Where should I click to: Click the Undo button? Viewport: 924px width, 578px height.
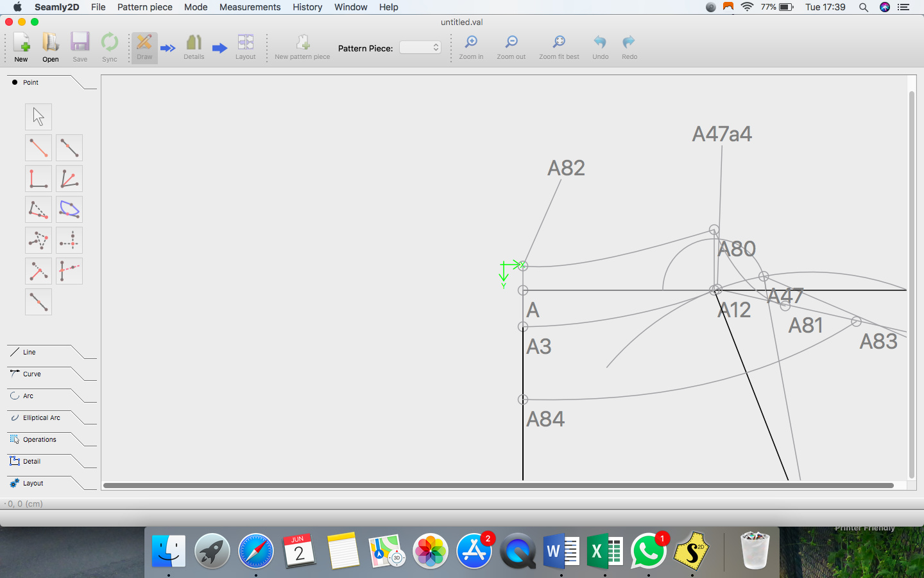click(x=600, y=48)
